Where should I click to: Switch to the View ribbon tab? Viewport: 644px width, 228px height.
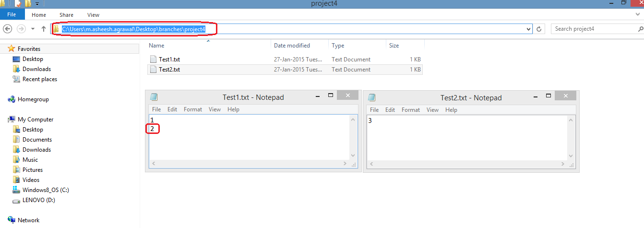coord(94,15)
